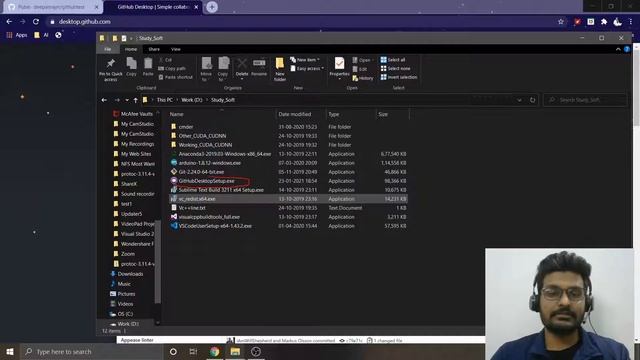Open the browser extensions puzzle icon
Image resolution: width=640 pixels, height=360 pixels.
pyautogui.click(x=604, y=22)
